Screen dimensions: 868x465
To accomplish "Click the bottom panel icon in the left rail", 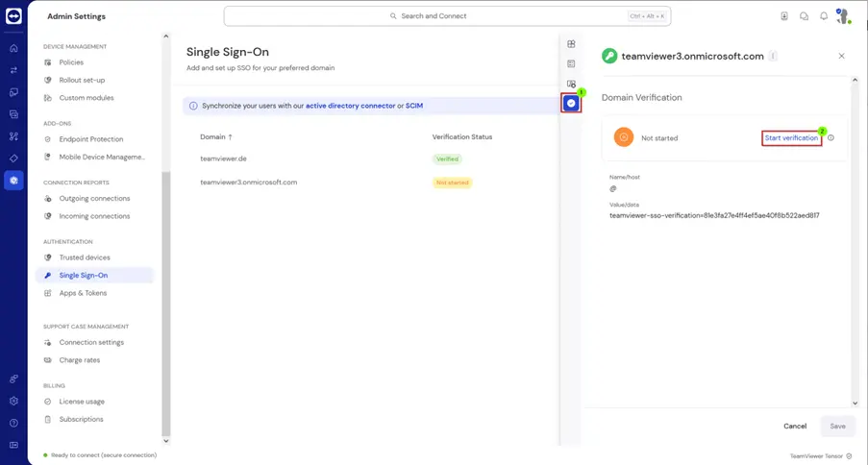I will pyautogui.click(x=13, y=445).
